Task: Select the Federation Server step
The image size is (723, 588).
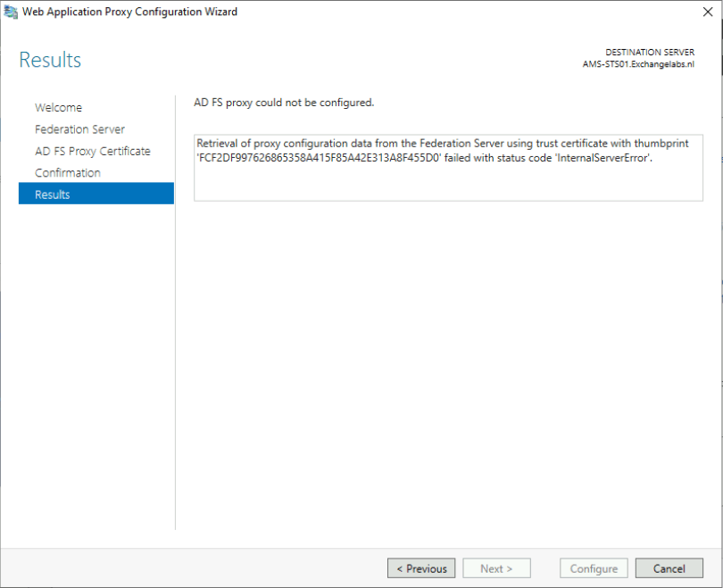Action: [x=79, y=129]
